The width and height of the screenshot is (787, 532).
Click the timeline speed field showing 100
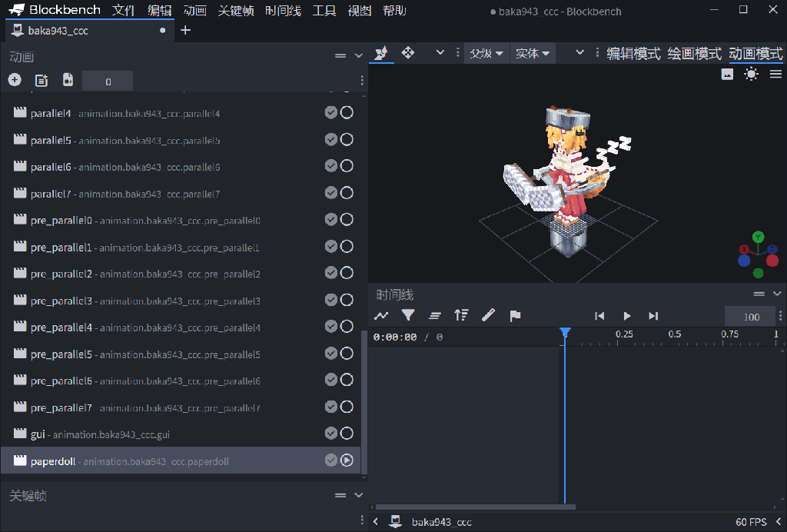click(750, 317)
